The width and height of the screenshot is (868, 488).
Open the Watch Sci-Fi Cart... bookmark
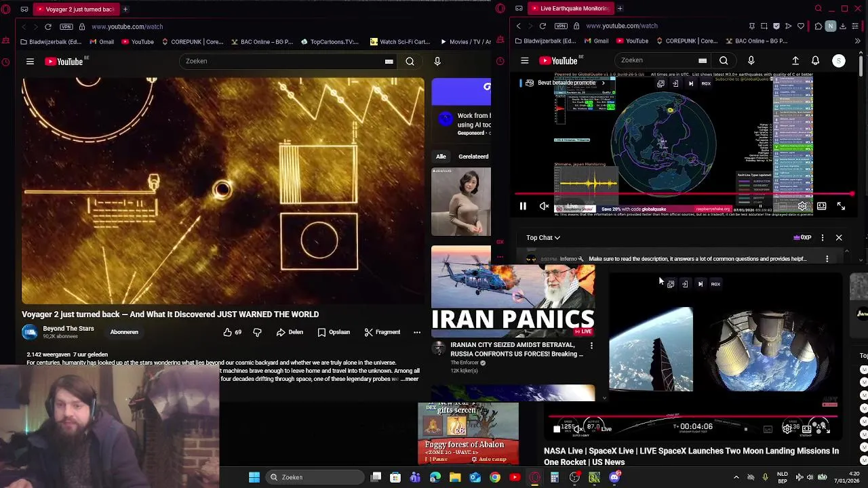401,41
